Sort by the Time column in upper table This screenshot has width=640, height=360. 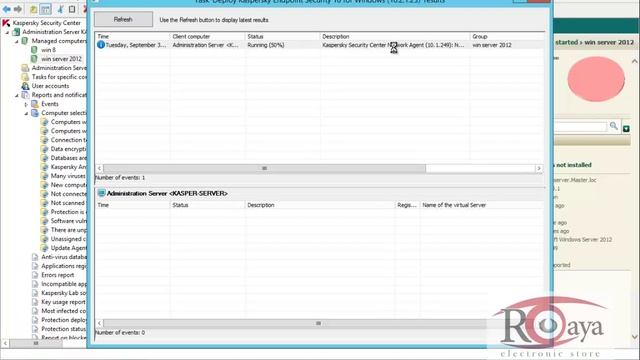pos(132,36)
